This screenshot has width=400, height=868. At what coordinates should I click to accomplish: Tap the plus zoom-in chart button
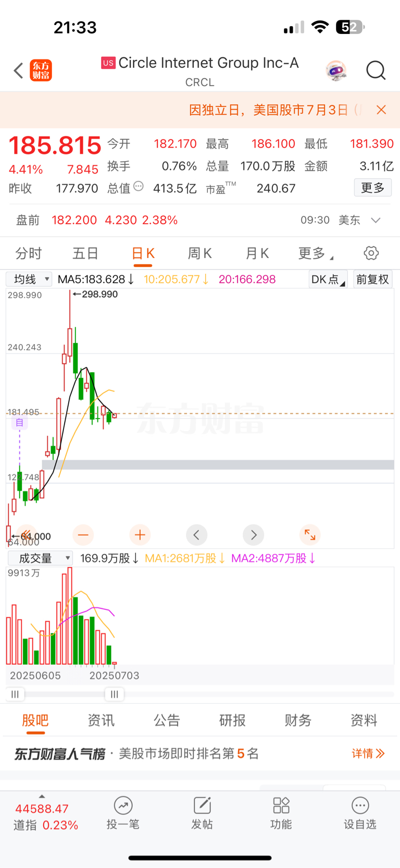pos(140,535)
